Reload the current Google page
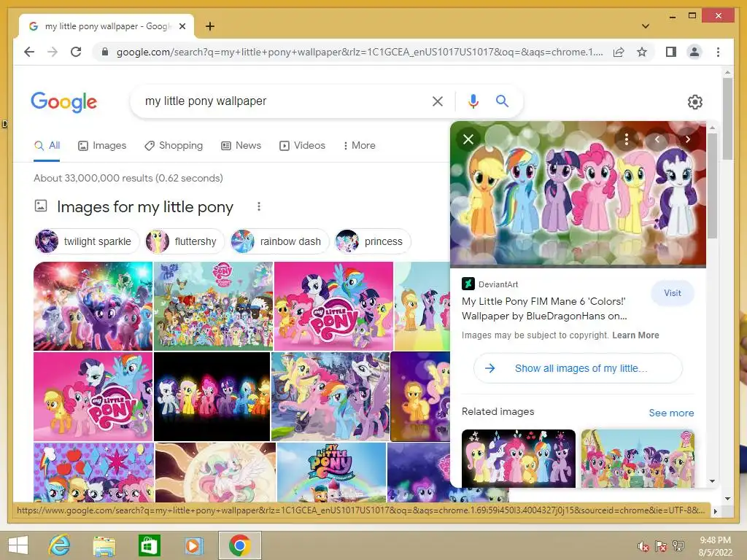Image resolution: width=747 pixels, height=560 pixels. (76, 52)
